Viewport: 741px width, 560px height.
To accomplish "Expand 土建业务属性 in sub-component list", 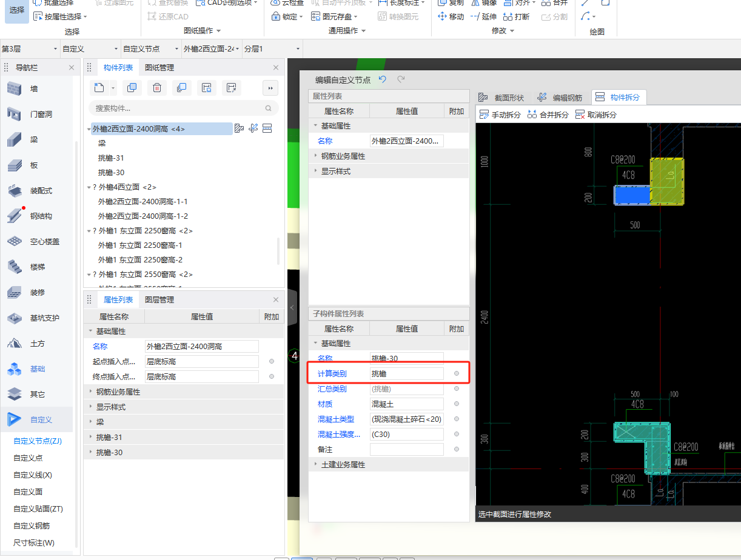I will [x=315, y=464].
